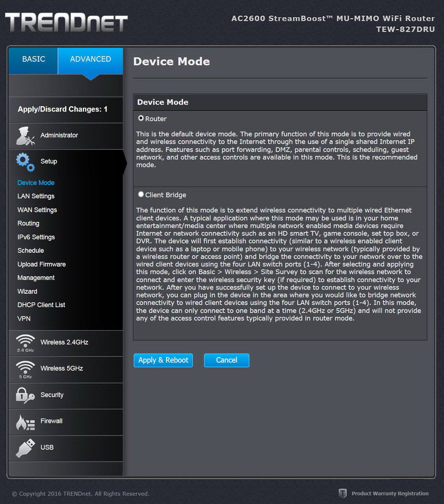Open the Schedule page

click(30, 251)
